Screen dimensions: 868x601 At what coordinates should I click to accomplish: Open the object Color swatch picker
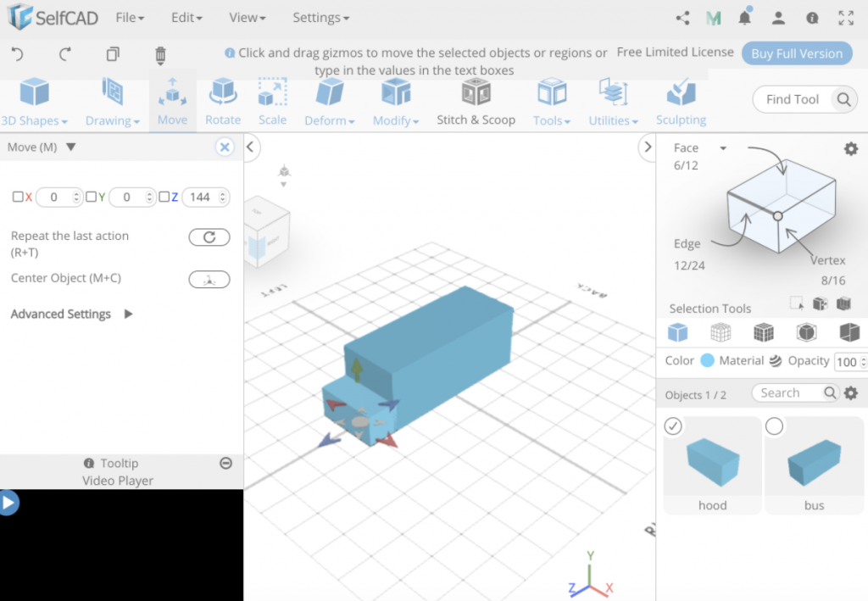click(x=708, y=359)
